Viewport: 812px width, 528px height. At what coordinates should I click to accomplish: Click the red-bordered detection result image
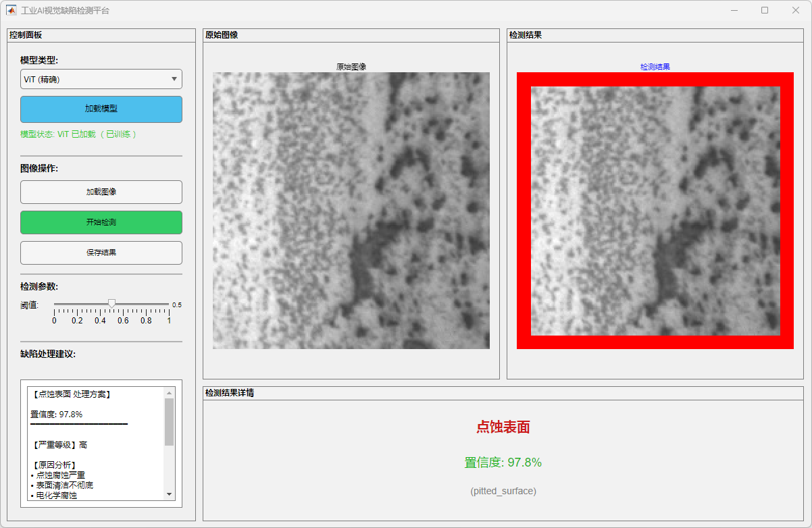(x=655, y=211)
